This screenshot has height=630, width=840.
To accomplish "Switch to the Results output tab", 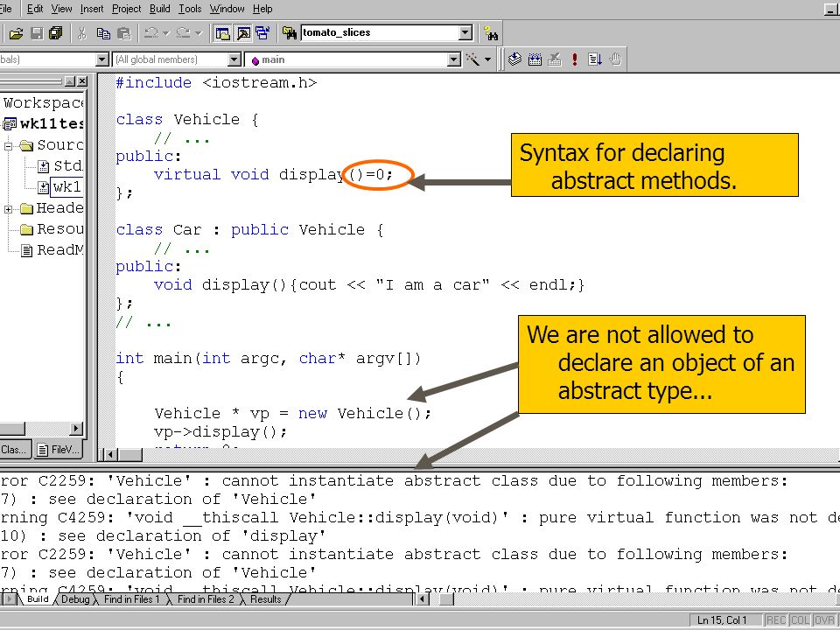I will coord(266,598).
